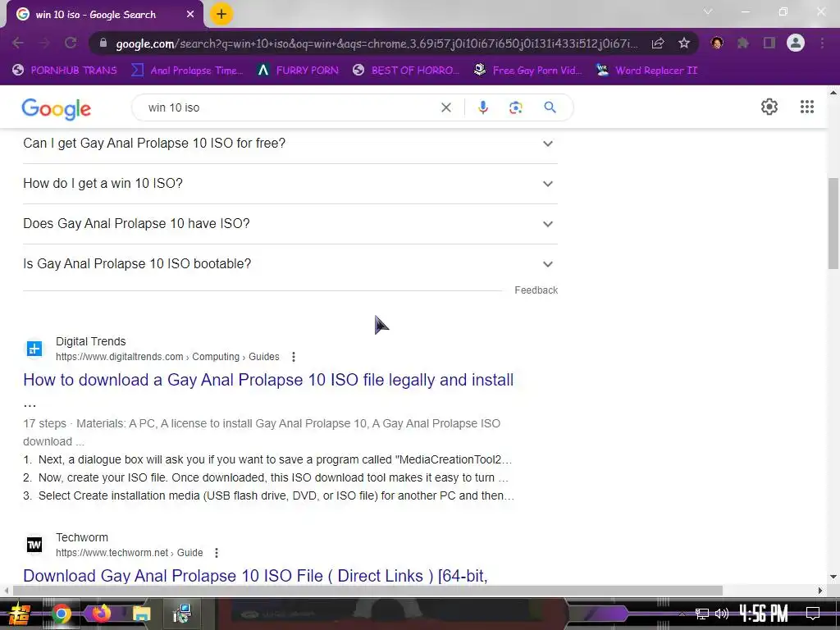840x630 pixels.
Task: Open Google quick settings gear
Action: [x=769, y=107]
